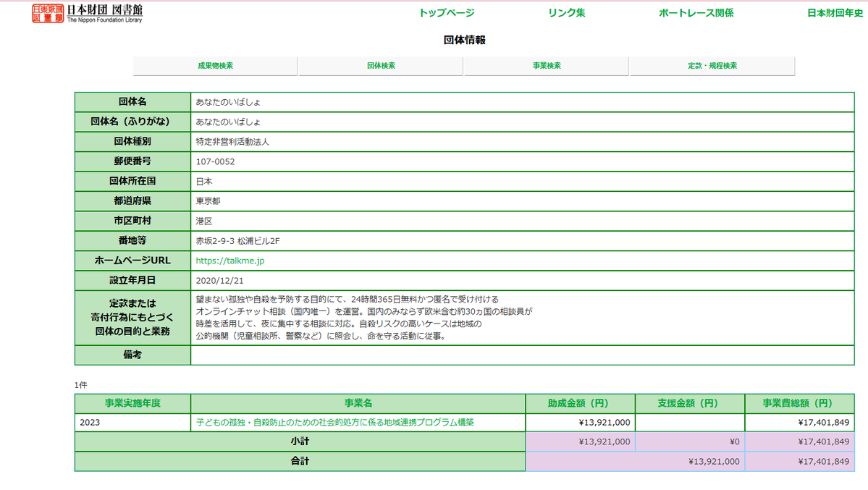This screenshot has height=490, width=868.
Task: Select the 小計 row label
Action: (x=300, y=442)
